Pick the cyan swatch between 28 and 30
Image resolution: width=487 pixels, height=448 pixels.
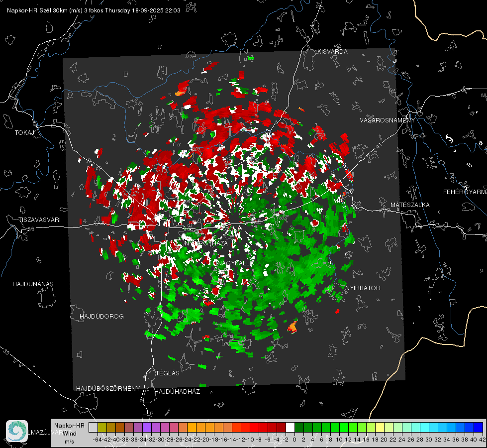(424, 427)
